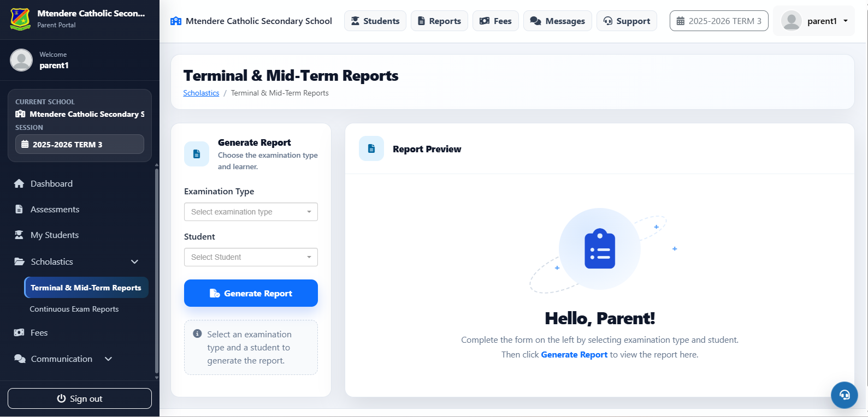
Task: Click the "Report Preview" panel title
Action: (x=427, y=149)
